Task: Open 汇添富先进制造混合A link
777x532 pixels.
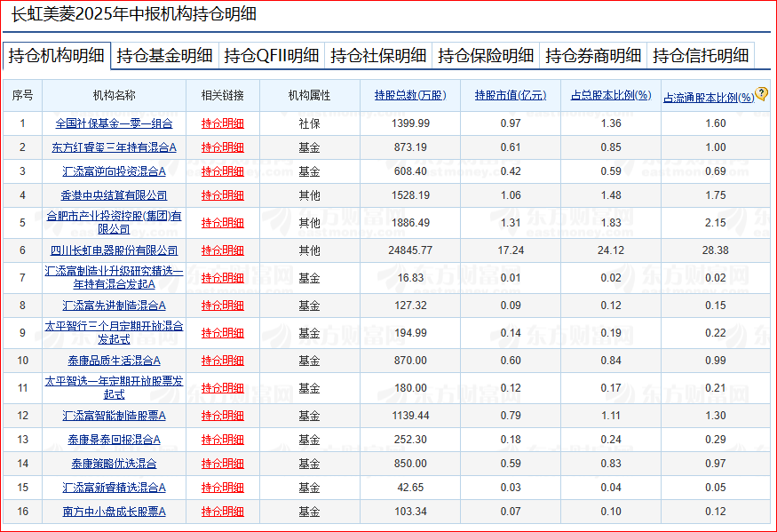Action: point(114,306)
